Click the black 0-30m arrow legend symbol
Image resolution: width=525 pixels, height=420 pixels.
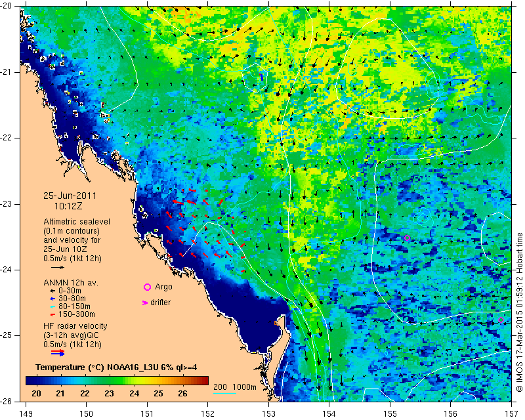pyautogui.click(x=52, y=291)
